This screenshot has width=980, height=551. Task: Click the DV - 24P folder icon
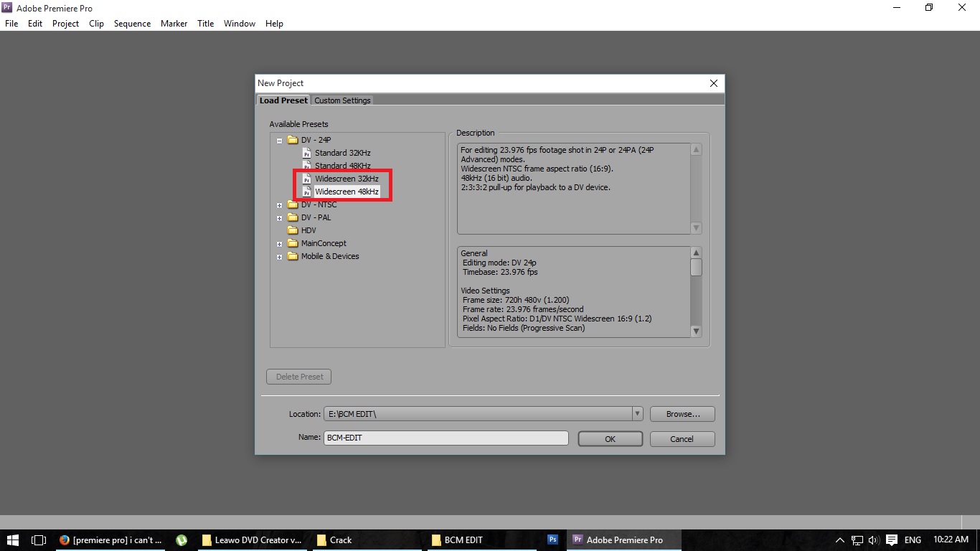292,140
